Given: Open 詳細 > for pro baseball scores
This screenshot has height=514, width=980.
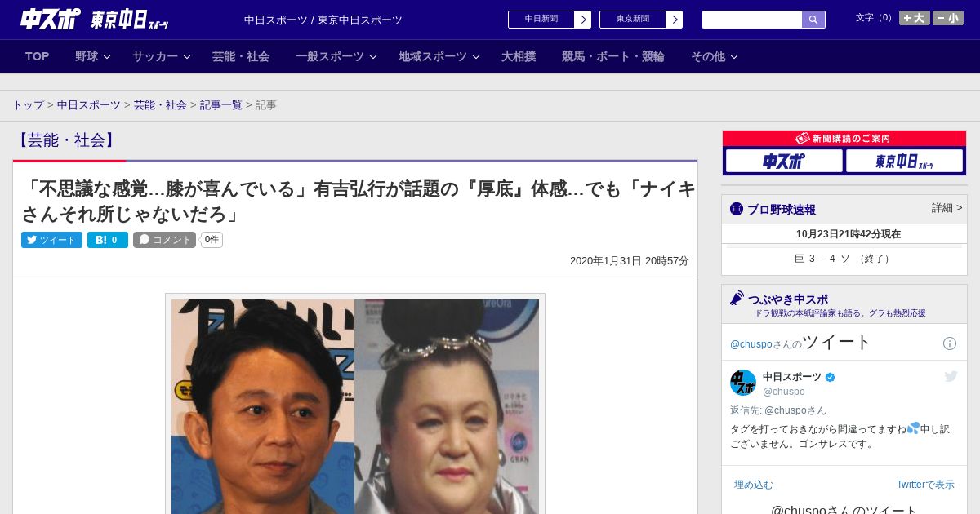Looking at the screenshot, I should click(947, 208).
